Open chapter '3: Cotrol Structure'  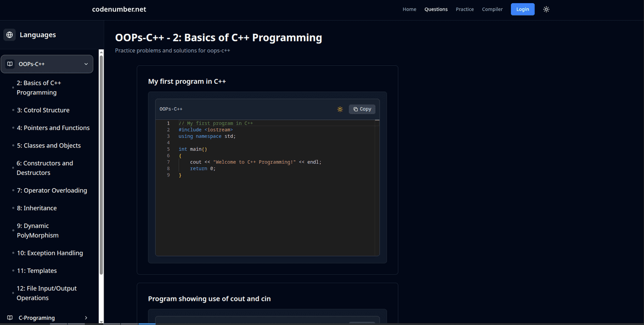coord(43,110)
